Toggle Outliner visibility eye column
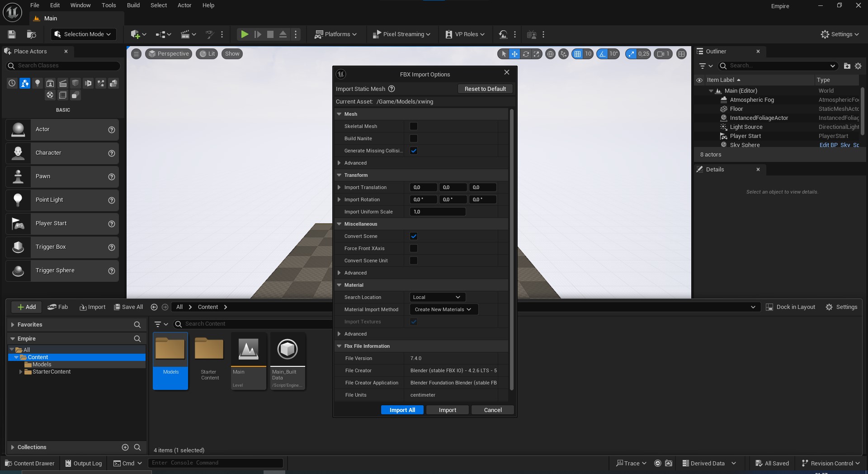 pyautogui.click(x=699, y=80)
